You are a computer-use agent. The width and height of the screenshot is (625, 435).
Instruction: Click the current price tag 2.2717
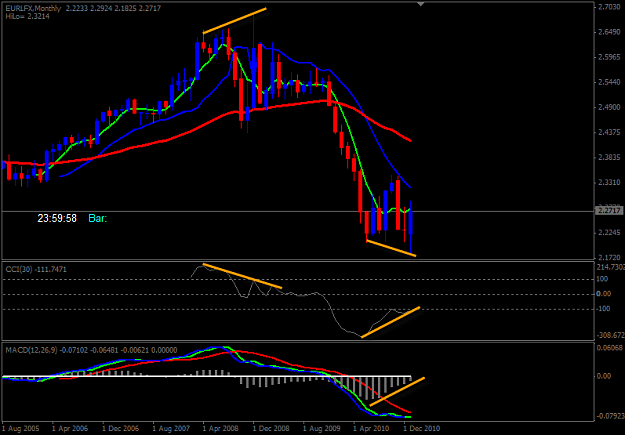click(609, 211)
